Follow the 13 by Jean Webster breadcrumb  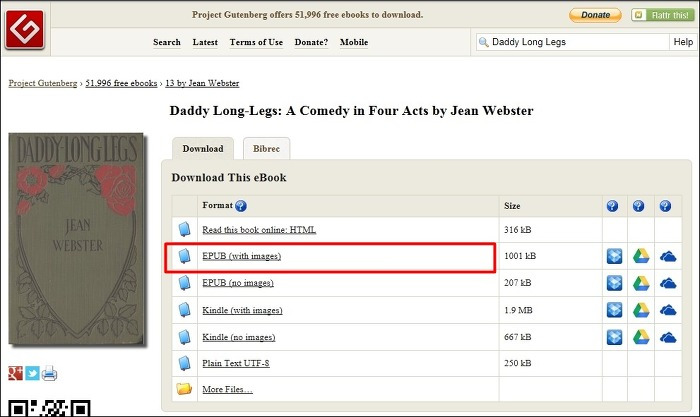(x=202, y=83)
